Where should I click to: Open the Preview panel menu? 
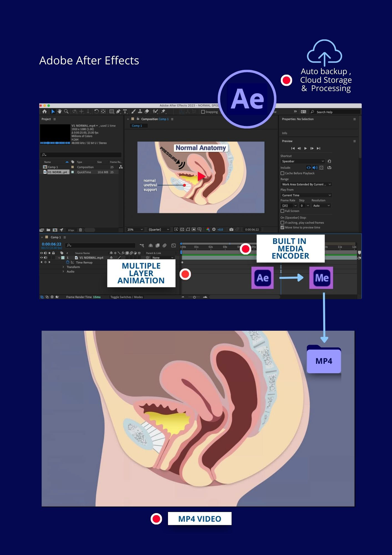(354, 141)
